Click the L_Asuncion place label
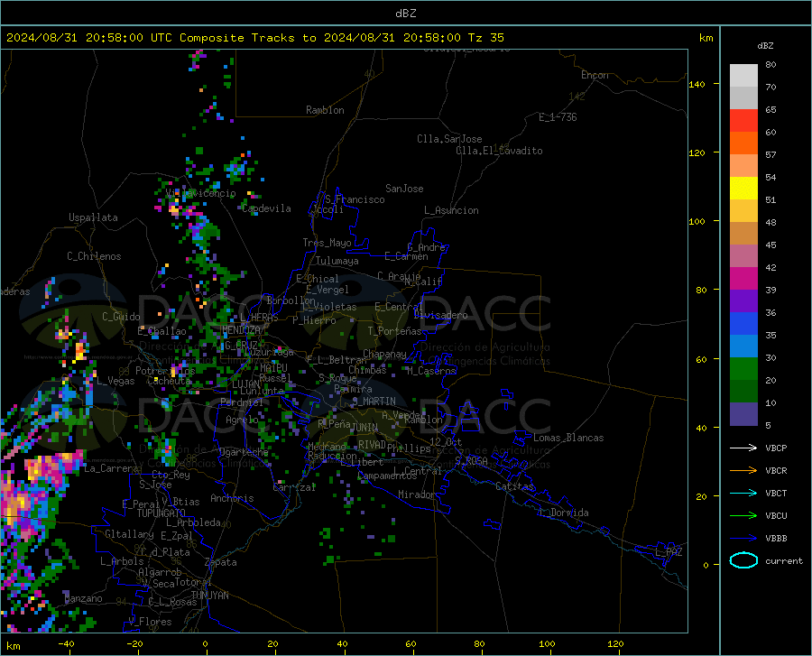This screenshot has width=812, height=656. [451, 210]
